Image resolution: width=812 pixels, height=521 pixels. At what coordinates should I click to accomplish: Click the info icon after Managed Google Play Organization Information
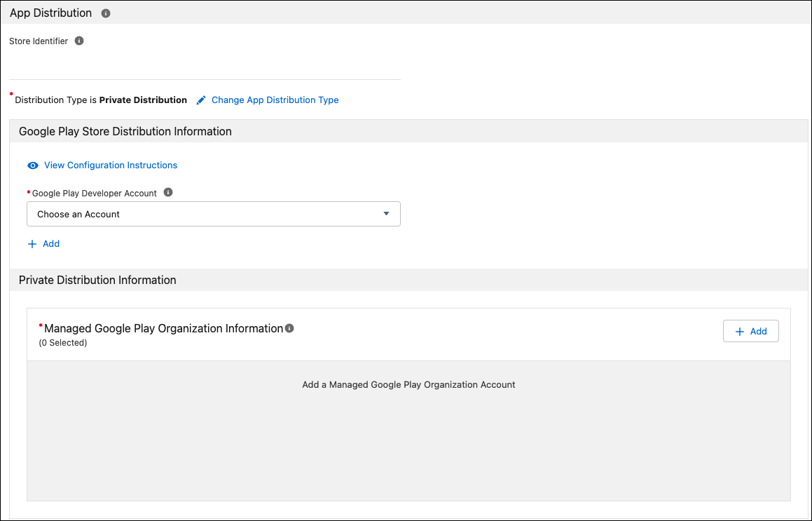[x=289, y=327]
